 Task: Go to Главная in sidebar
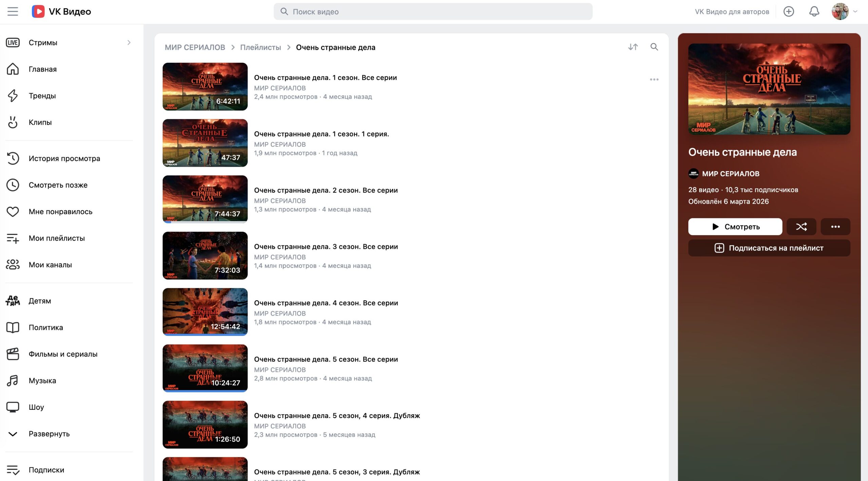pyautogui.click(x=69, y=69)
